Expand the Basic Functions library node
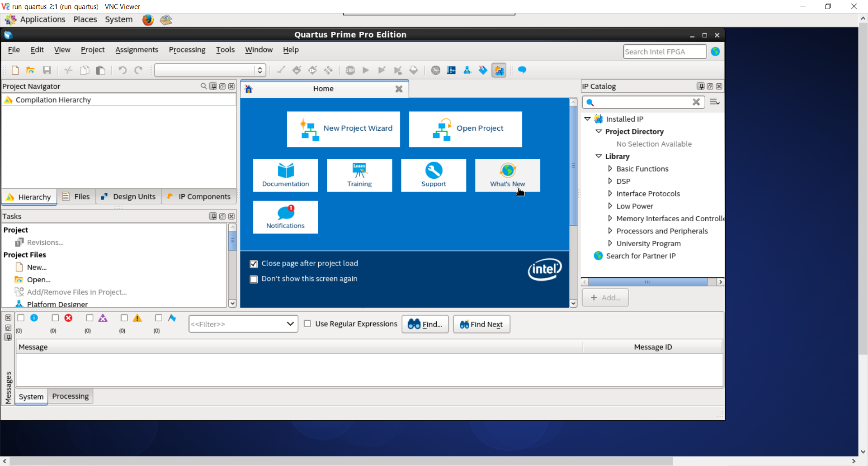 (610, 169)
